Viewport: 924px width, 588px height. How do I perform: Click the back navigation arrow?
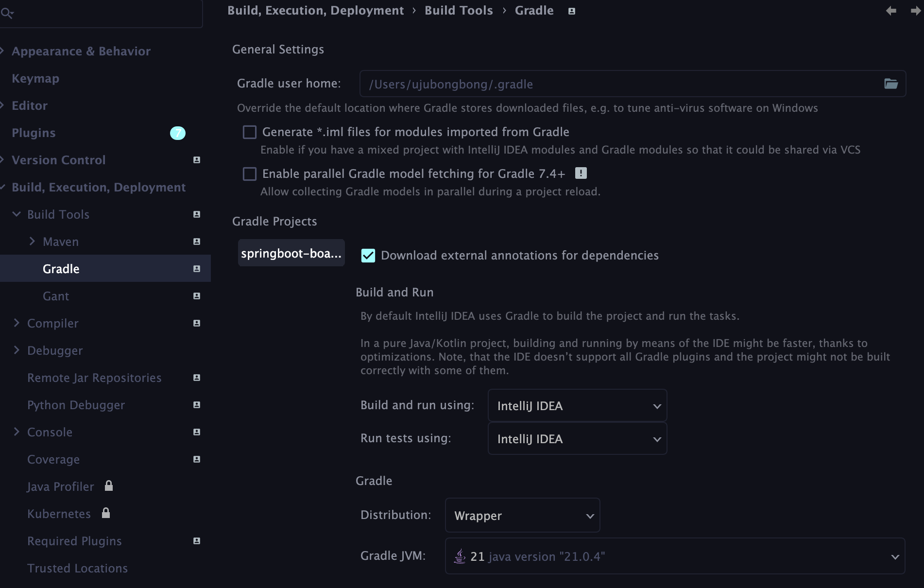click(x=891, y=11)
